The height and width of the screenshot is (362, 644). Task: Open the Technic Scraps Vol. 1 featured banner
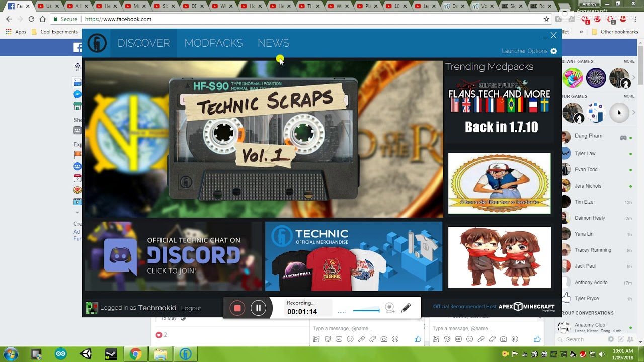[264, 139]
